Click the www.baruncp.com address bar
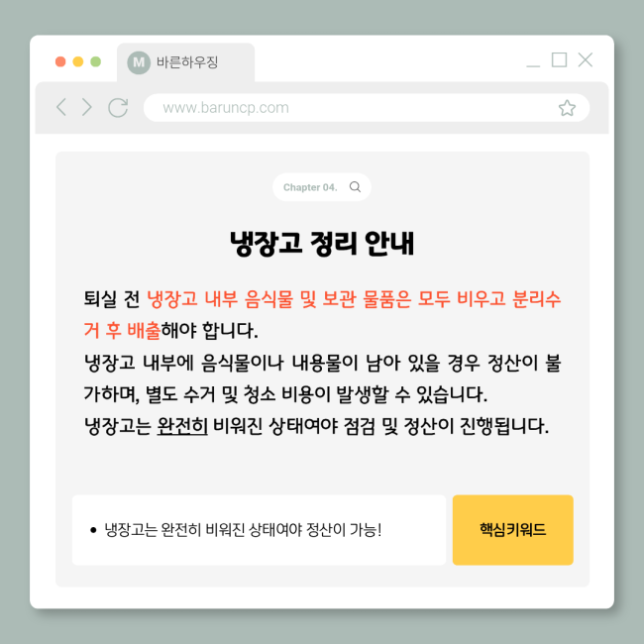The width and height of the screenshot is (644, 644). click(367, 108)
